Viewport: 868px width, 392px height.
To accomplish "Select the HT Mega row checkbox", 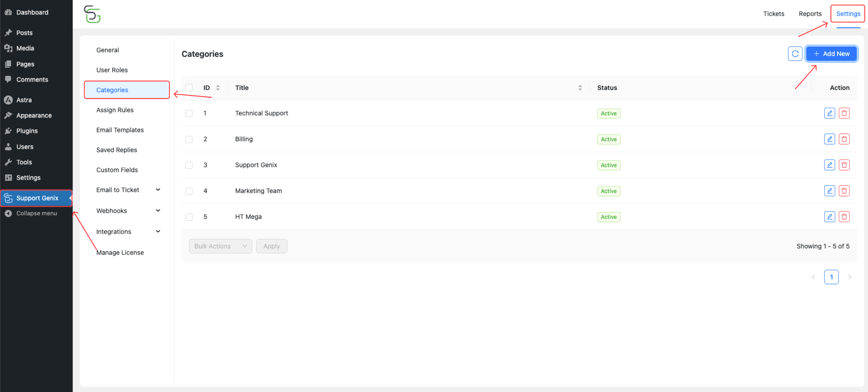I will pos(189,217).
